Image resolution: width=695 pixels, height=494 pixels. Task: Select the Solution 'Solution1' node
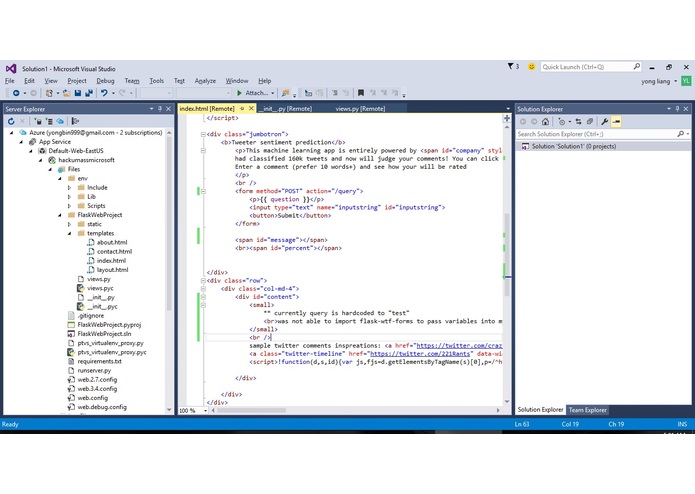point(574,146)
